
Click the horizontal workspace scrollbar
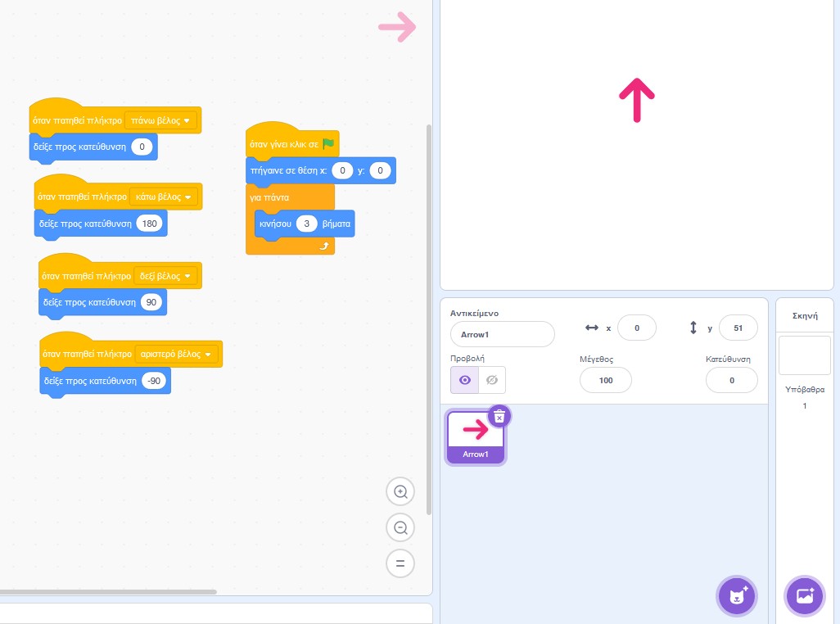click(108, 592)
